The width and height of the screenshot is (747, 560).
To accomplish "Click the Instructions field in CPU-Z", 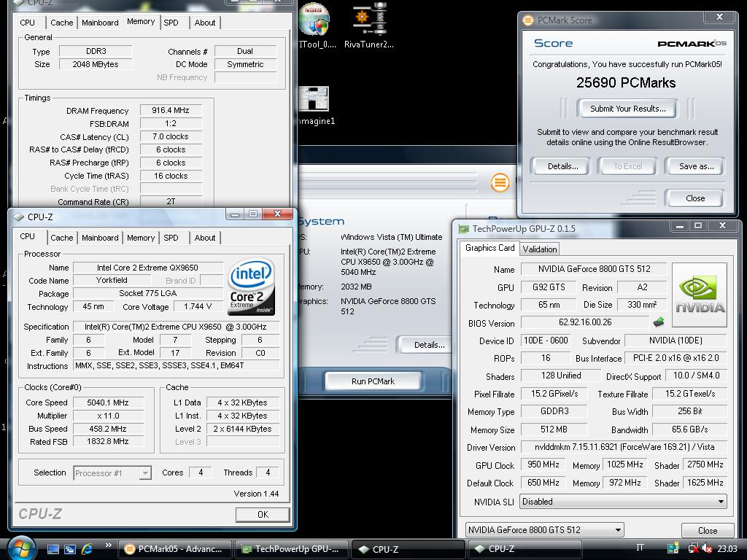I will (177, 365).
